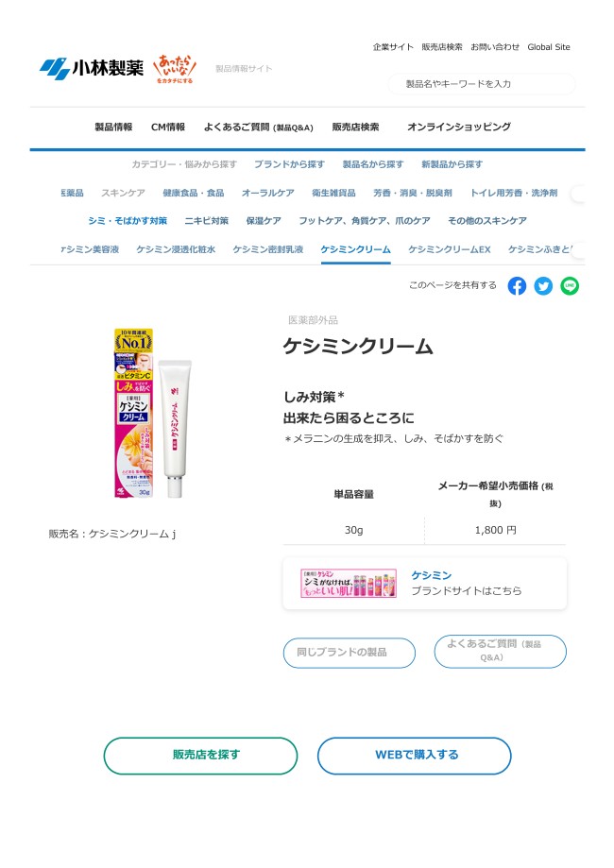Focus the product keyword search field
Viewport: 614px width, 868px height.
(x=482, y=84)
